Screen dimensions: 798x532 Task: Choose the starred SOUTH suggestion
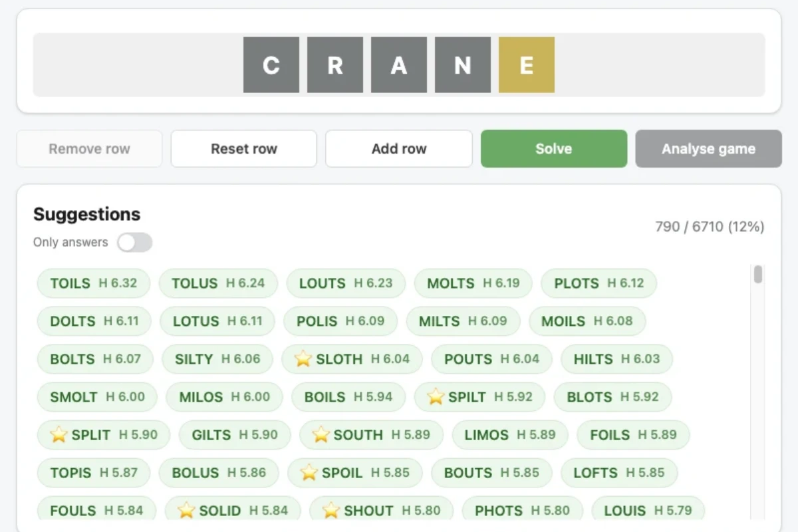point(371,435)
